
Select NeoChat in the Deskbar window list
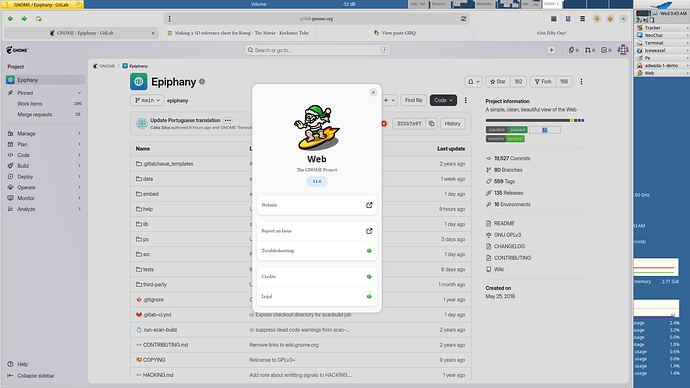click(661, 35)
